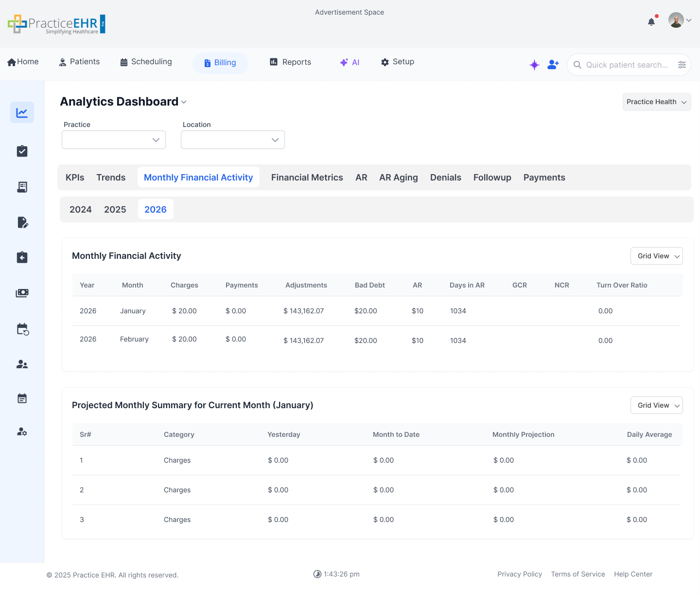
Task: Click the document-edit icon in the sidebar
Action: [x=22, y=222]
